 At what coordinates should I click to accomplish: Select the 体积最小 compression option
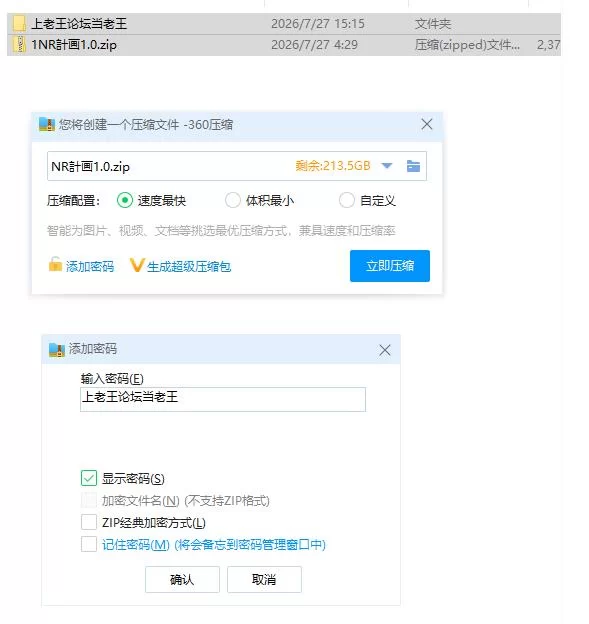(232, 200)
